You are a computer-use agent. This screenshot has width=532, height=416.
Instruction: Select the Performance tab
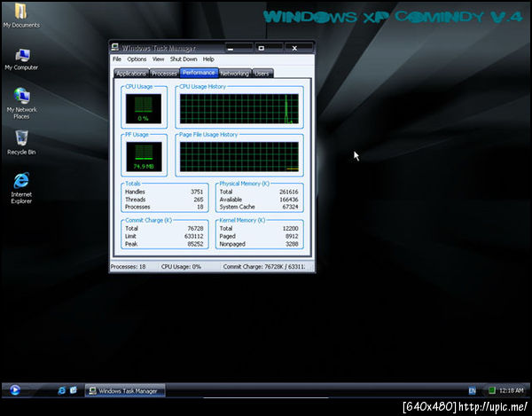point(199,73)
